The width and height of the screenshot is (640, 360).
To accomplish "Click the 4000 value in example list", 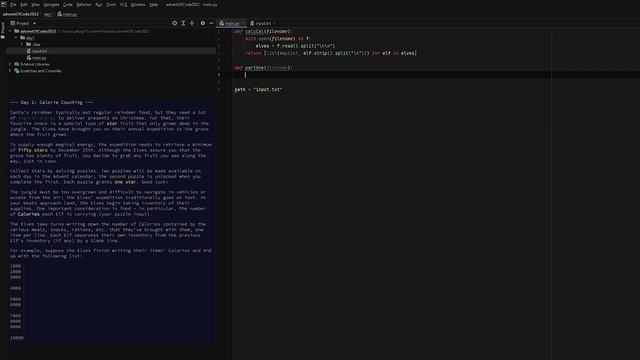I will tap(15, 288).
